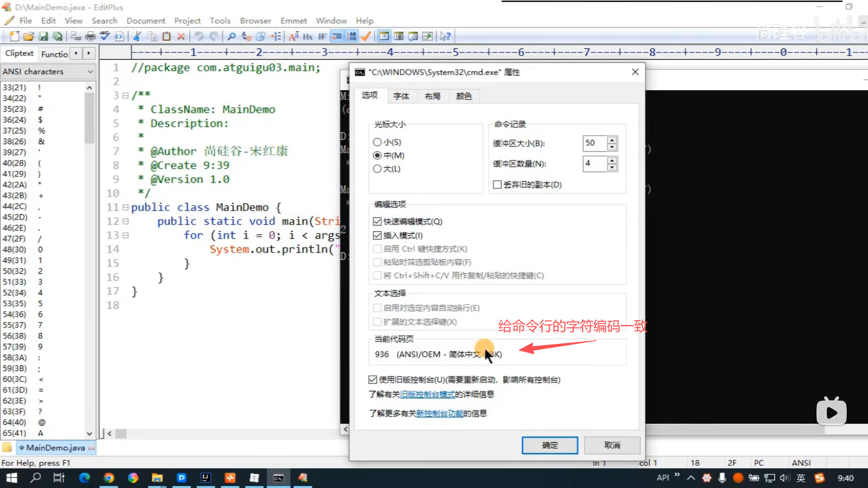The height and width of the screenshot is (488, 868).
Task: Uncheck quick edit mode 快速编辑模式(Q)
Action: tap(377, 221)
